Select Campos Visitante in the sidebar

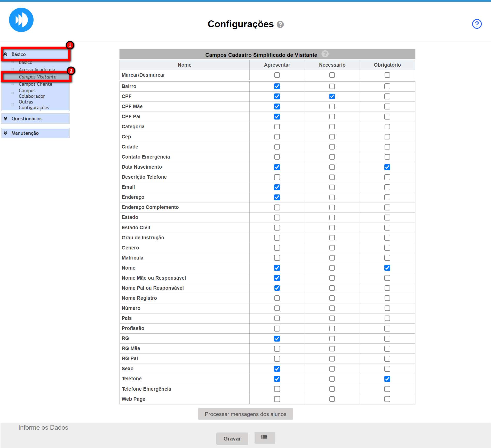coord(37,77)
